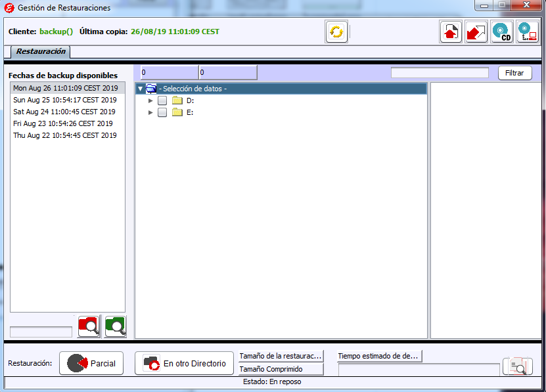
Task: Click the yellow refresh arrows icon
Action: (336, 32)
